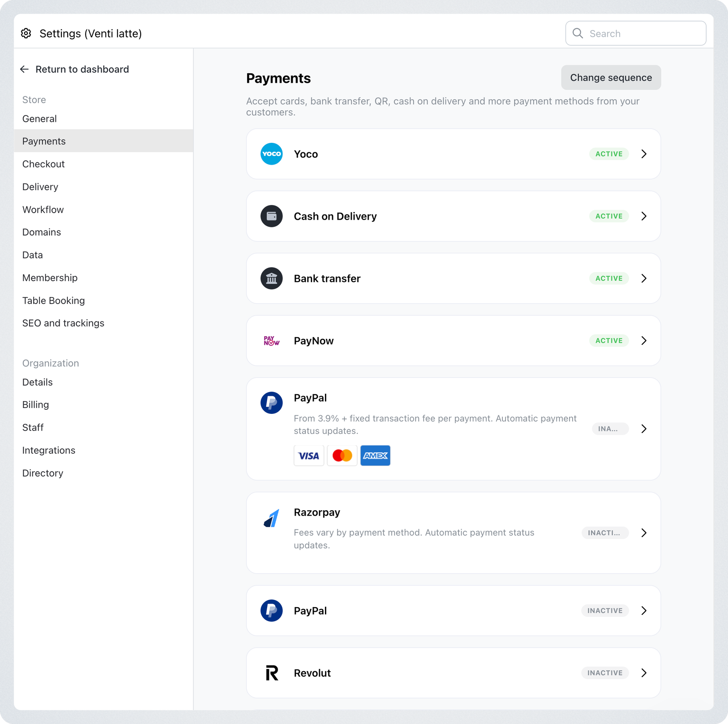
Task: Select Payments in sidebar
Action: pyautogui.click(x=104, y=141)
